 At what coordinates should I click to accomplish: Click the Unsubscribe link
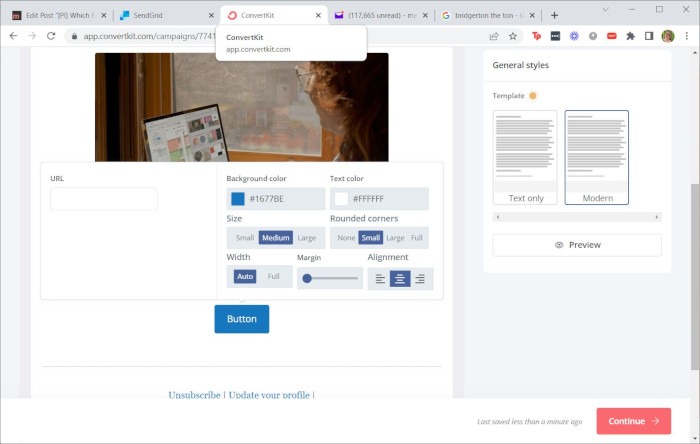(194, 395)
